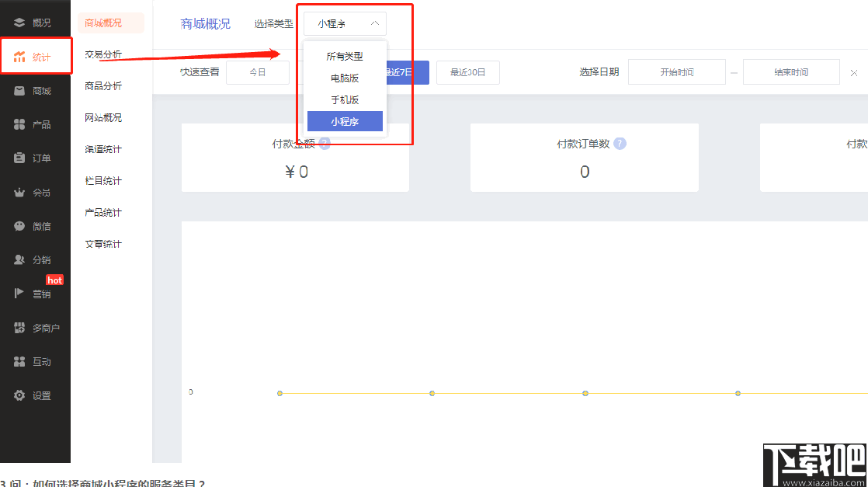Screen dimensions: 868x487
Task: Click the 订单 clipboard icon in sidebar
Action: (19, 158)
